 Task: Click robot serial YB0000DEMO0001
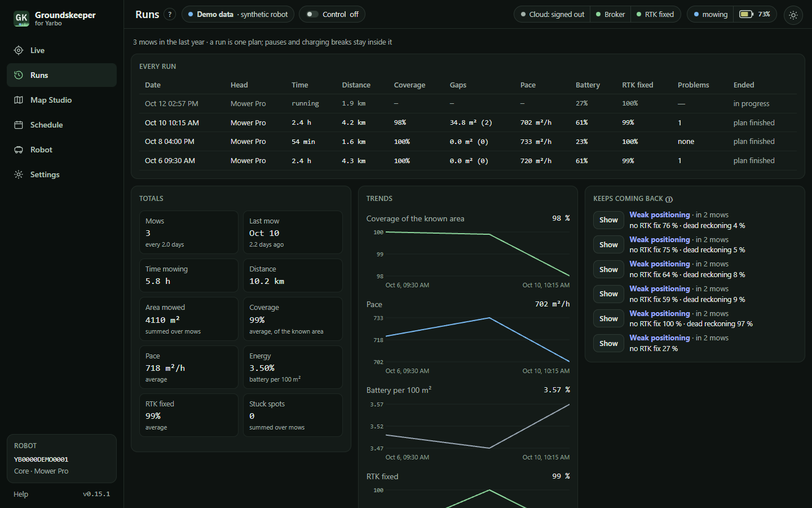(x=41, y=459)
